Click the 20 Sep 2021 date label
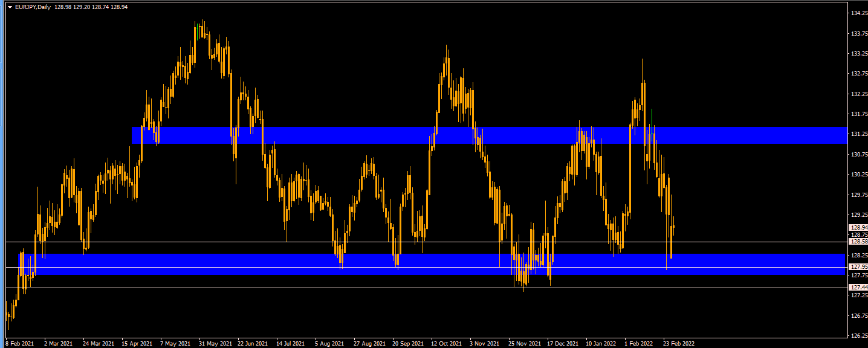Screen dimensions: 868x348 tap(407, 343)
